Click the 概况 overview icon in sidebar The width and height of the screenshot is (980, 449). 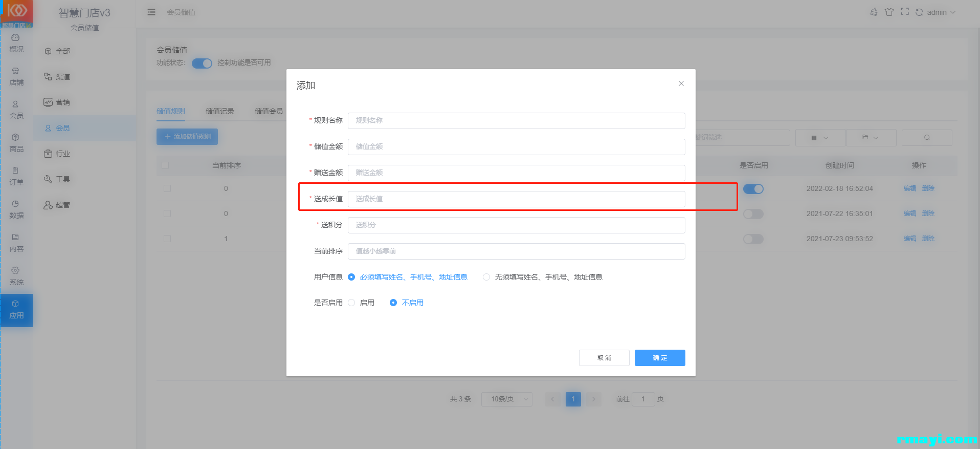pyautogui.click(x=15, y=38)
